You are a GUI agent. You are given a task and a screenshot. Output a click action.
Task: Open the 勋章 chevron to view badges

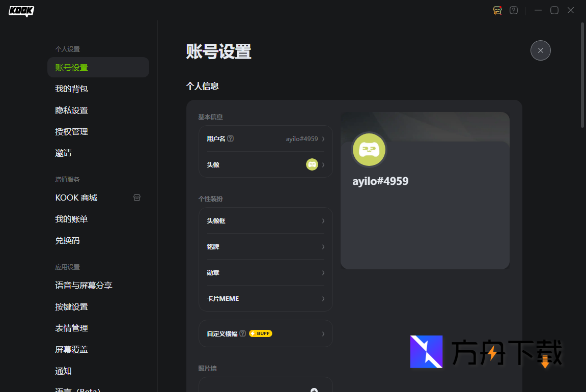point(323,272)
